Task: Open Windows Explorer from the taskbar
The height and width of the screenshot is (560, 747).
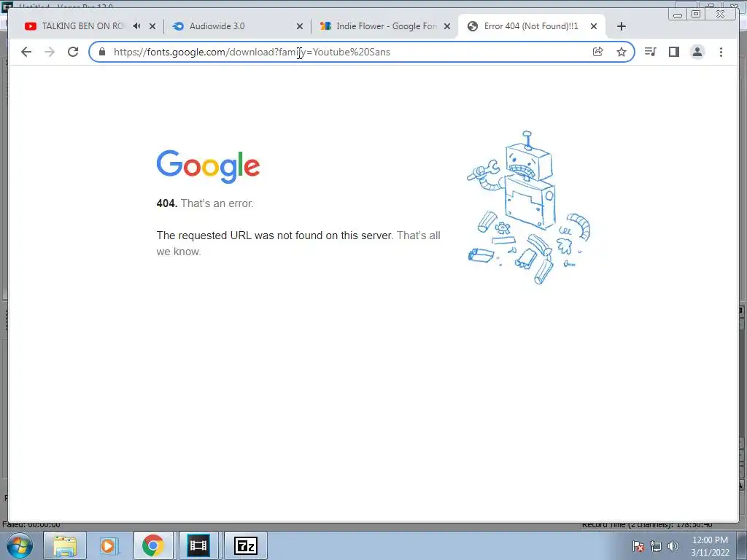Action: point(65,545)
